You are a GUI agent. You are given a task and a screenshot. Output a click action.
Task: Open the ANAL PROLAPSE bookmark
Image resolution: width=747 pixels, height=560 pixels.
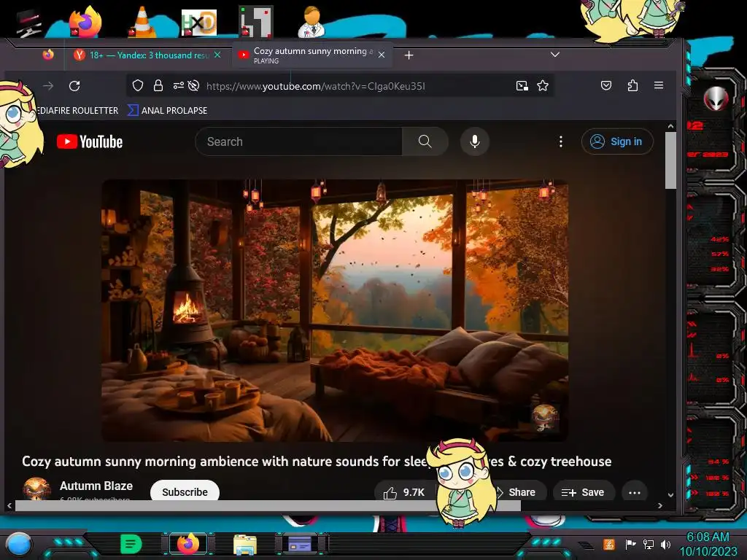click(x=168, y=111)
